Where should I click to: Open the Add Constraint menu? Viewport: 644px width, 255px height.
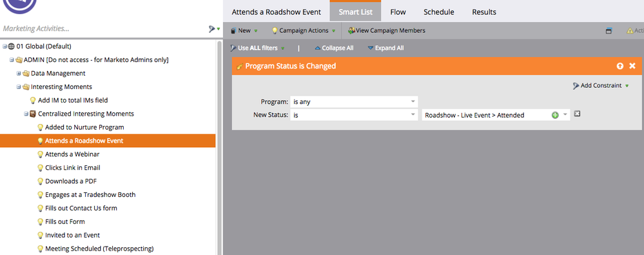tap(601, 86)
